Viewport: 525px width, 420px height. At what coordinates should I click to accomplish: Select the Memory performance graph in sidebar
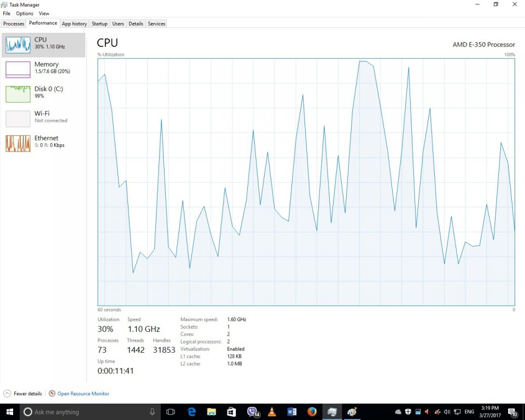[18, 69]
